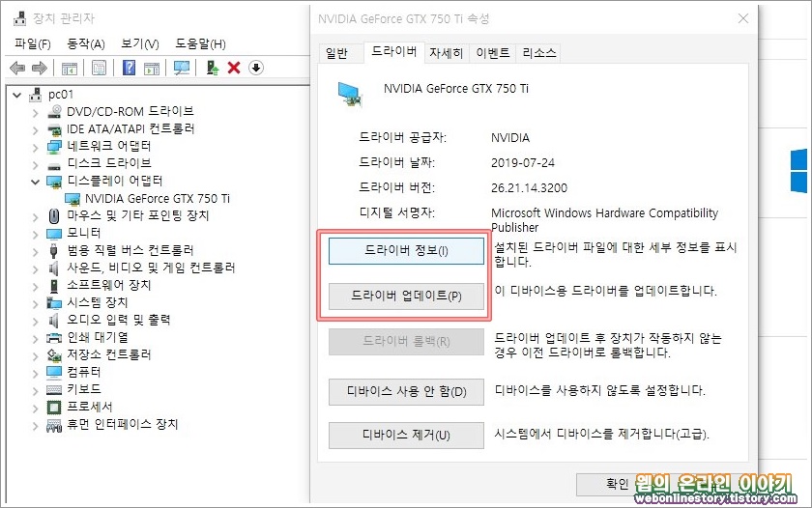This screenshot has width=812, height=508.
Task: Click driver date value 2019-07-24
Action: [523, 163]
